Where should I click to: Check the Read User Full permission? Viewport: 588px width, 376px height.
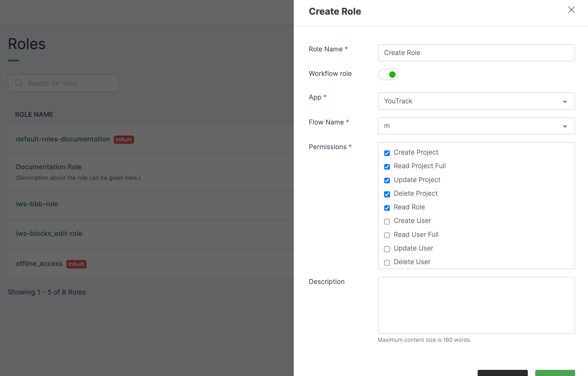click(387, 235)
